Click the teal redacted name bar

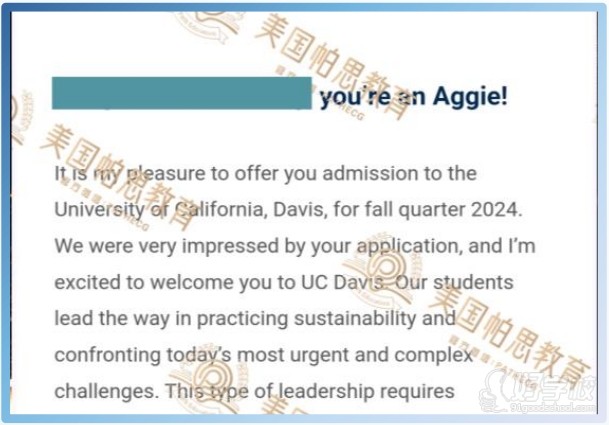point(181,95)
